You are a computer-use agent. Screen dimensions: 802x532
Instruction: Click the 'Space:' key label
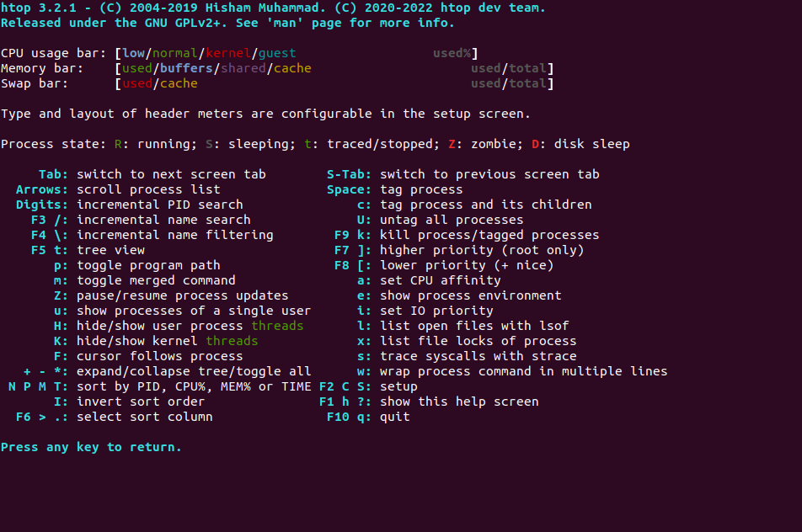click(x=350, y=189)
